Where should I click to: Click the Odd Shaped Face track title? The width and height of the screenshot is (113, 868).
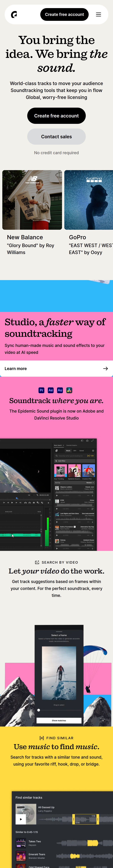[39, 867]
